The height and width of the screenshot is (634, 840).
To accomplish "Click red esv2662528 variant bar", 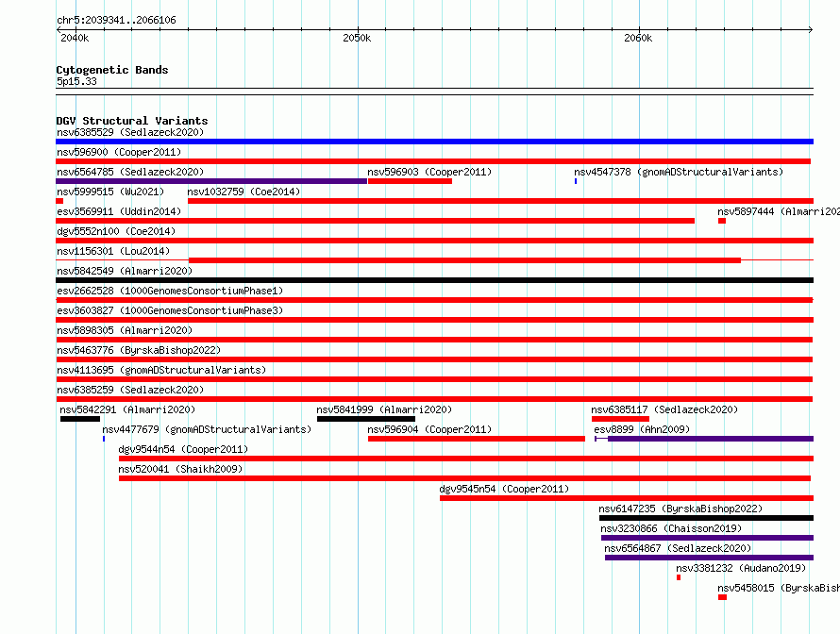I will pos(434,300).
